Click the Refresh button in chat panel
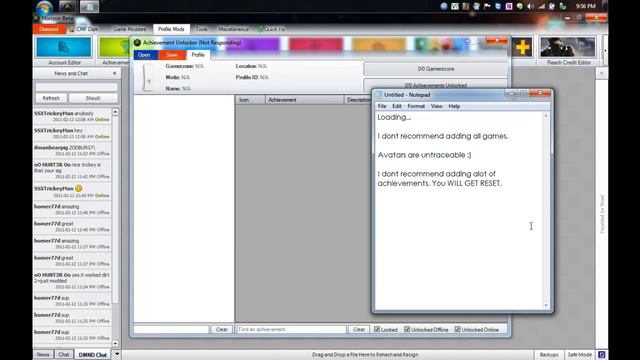This screenshot has height=360, width=640. pos(51,98)
